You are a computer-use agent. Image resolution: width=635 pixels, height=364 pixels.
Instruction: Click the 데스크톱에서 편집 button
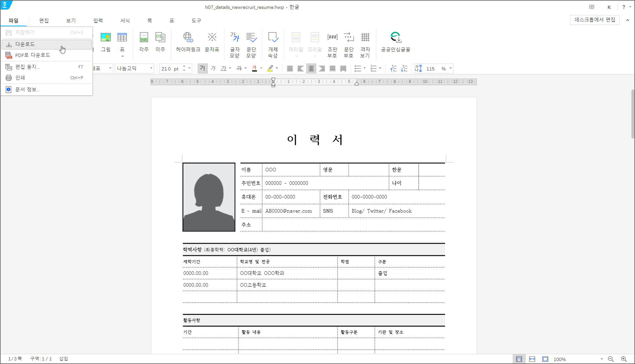coord(594,20)
